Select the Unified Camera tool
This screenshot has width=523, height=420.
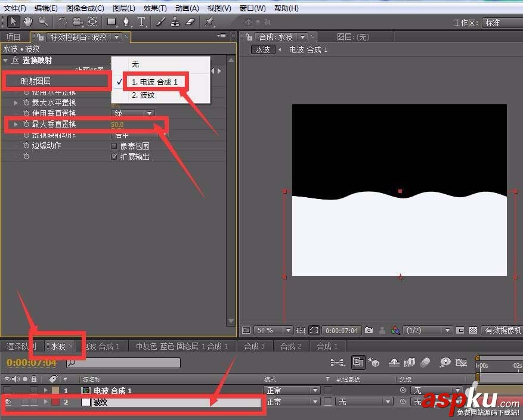78,22
